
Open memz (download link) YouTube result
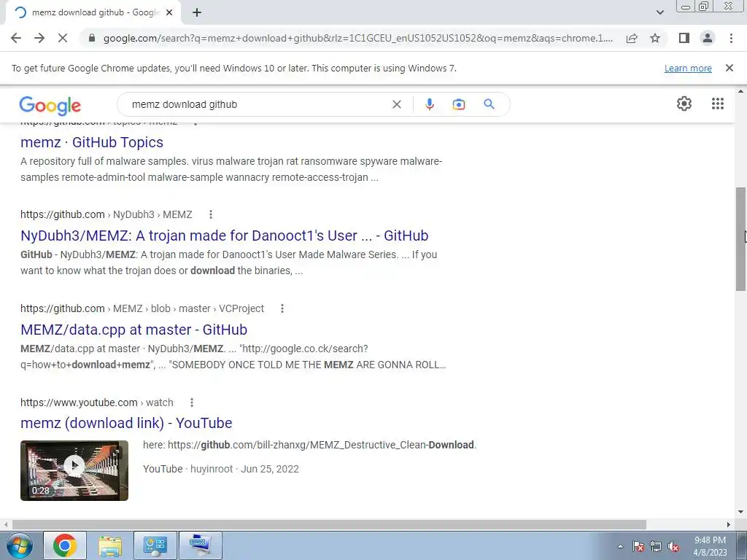(126, 423)
